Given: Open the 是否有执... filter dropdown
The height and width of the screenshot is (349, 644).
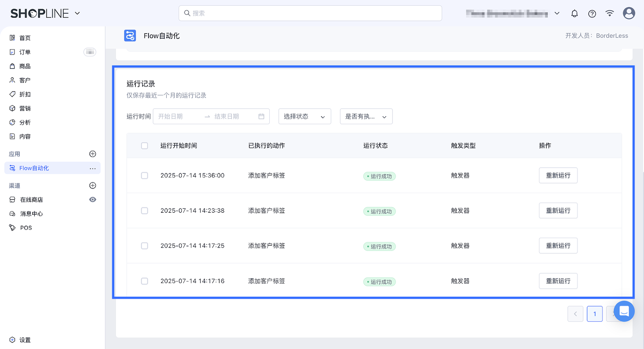Looking at the screenshot, I should (x=366, y=117).
